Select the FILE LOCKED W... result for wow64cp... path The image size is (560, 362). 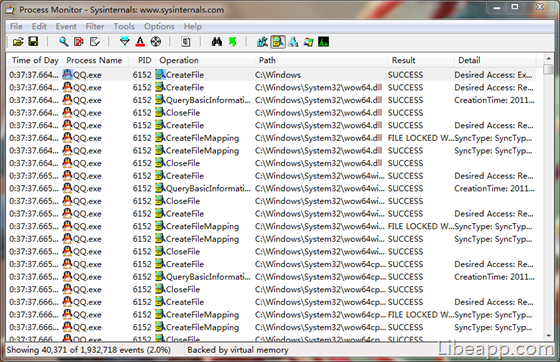(x=421, y=315)
